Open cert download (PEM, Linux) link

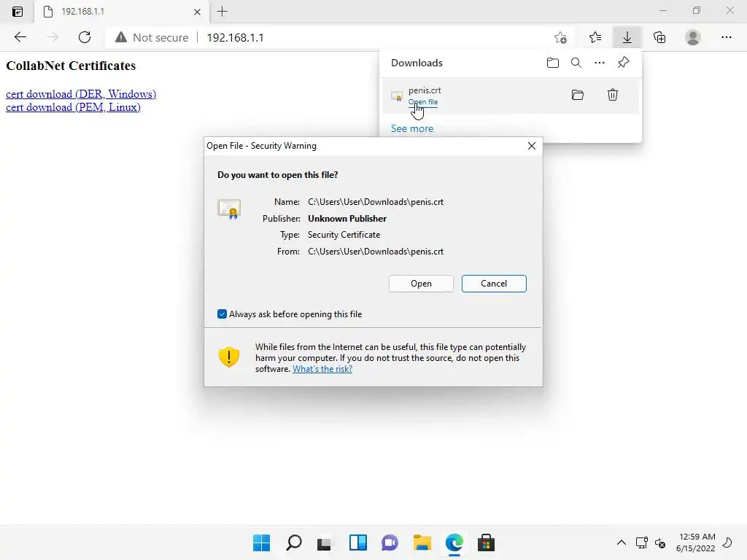(x=73, y=107)
